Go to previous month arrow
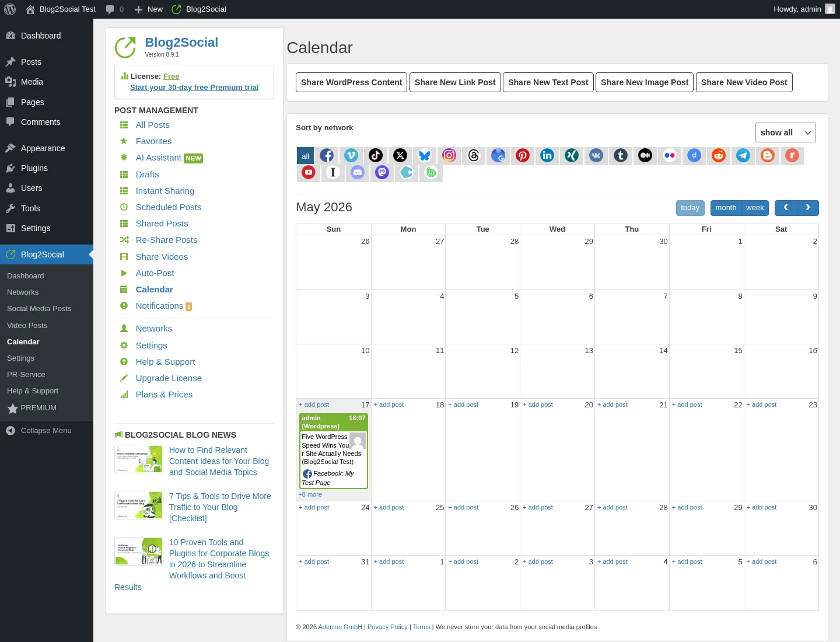The height and width of the screenshot is (642, 840). pyautogui.click(x=786, y=208)
